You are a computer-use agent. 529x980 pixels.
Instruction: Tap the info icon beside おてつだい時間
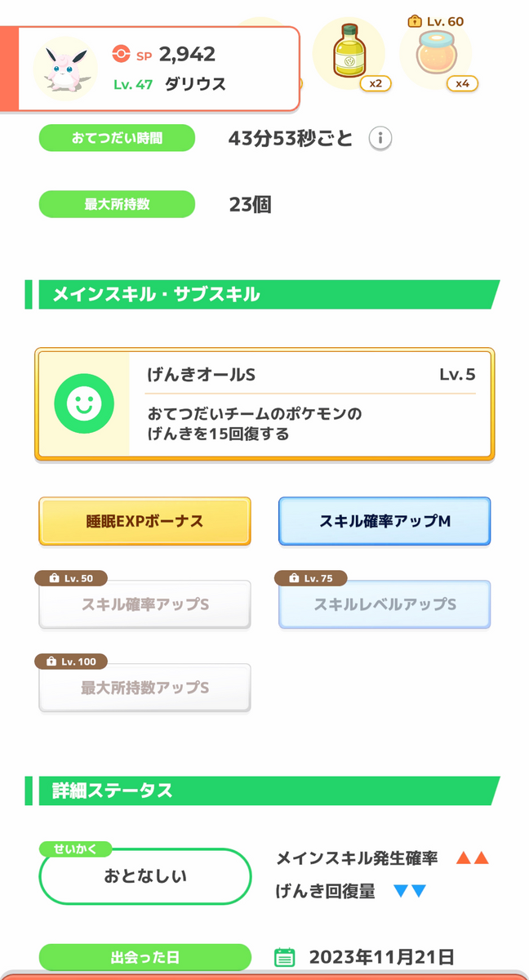click(x=380, y=139)
